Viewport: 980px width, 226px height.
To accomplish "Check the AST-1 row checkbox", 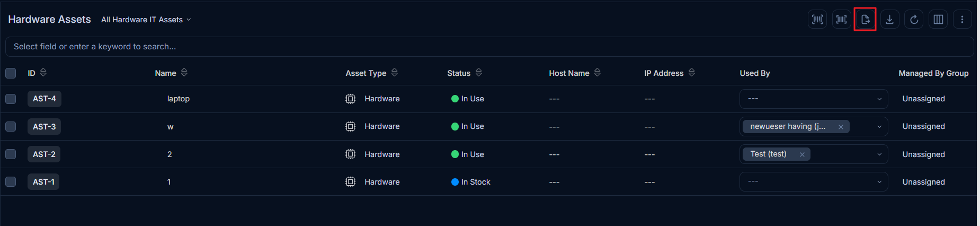I will pos(11,181).
